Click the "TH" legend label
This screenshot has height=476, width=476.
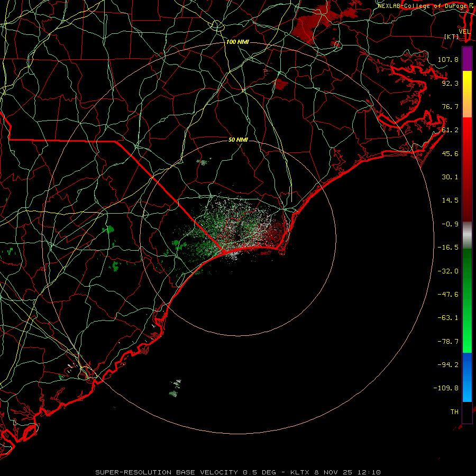coord(454,412)
